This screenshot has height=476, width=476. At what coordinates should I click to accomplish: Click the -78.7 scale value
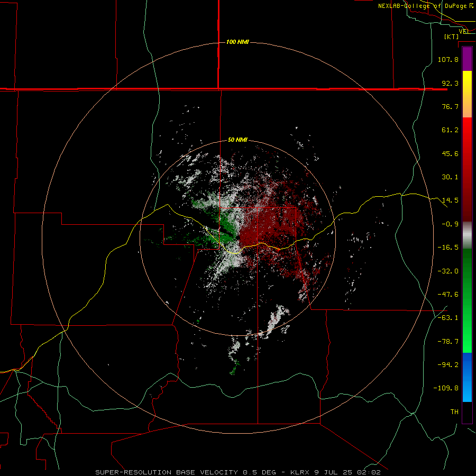[448, 342]
